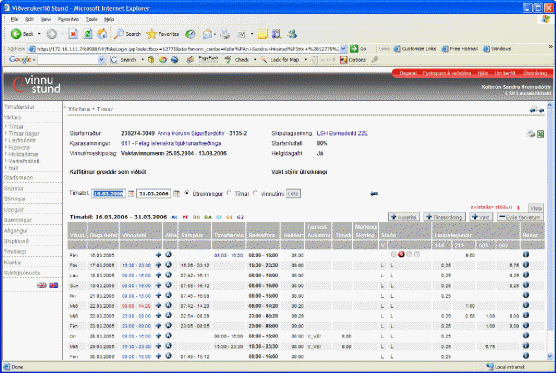Image resolution: width=556 pixels, height=373 pixels.
Task: Open the address bar dropdown arrow
Action: (344, 49)
